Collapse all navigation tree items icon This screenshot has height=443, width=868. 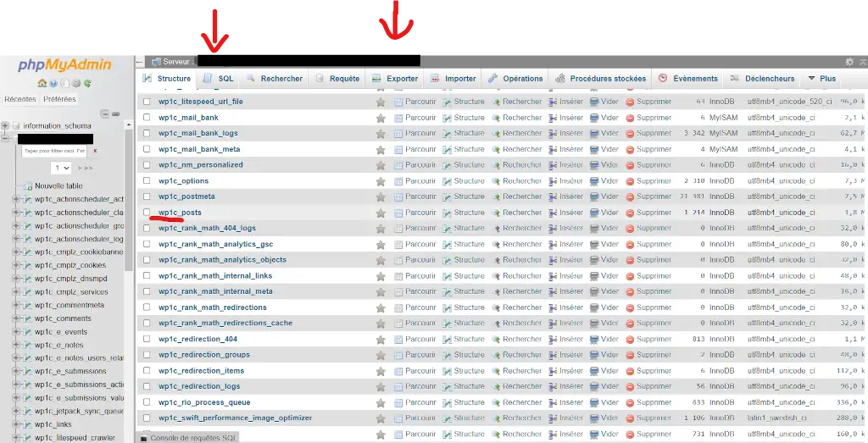tap(104, 114)
